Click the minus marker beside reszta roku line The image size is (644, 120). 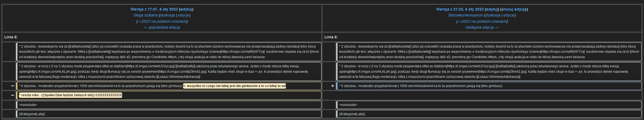12,95
